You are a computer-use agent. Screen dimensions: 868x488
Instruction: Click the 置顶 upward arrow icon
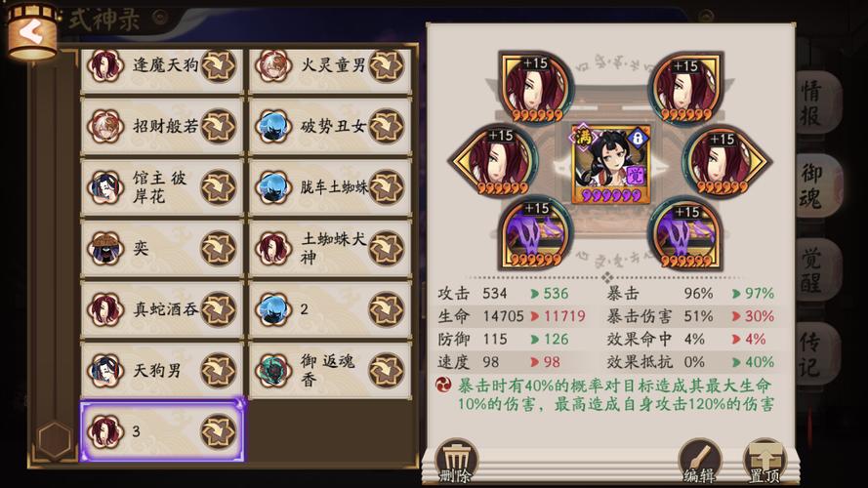(x=765, y=461)
